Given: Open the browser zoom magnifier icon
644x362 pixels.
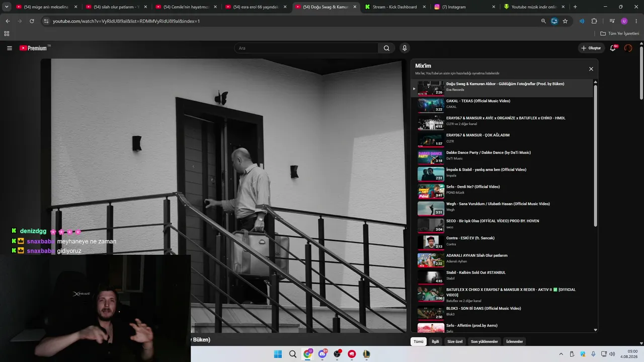Looking at the screenshot, I should (543, 21).
